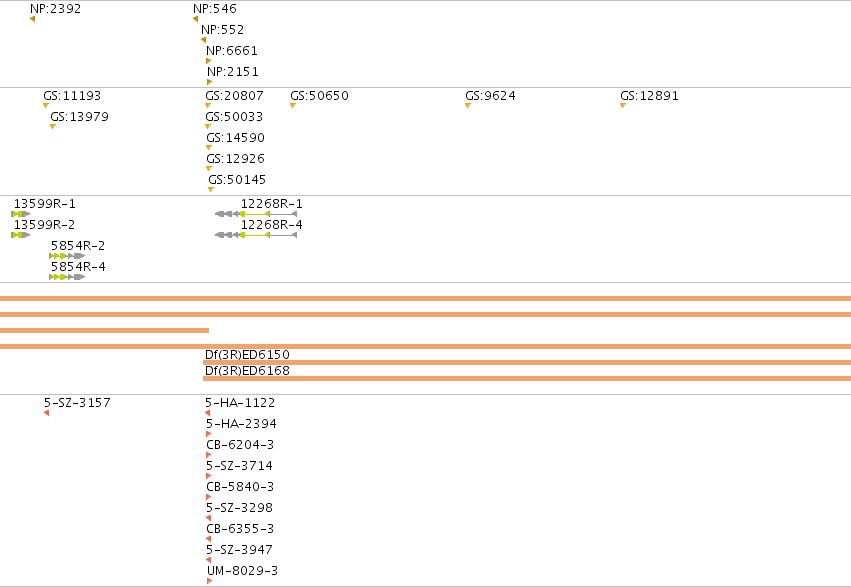Click the triangle marker below NP:2392
This screenshot has width=851, height=587.
click(x=33, y=20)
